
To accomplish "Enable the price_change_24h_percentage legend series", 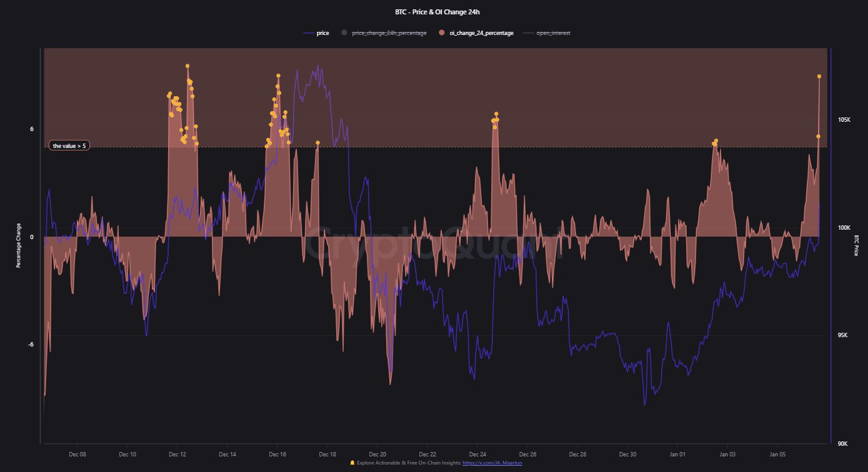I will [389, 33].
